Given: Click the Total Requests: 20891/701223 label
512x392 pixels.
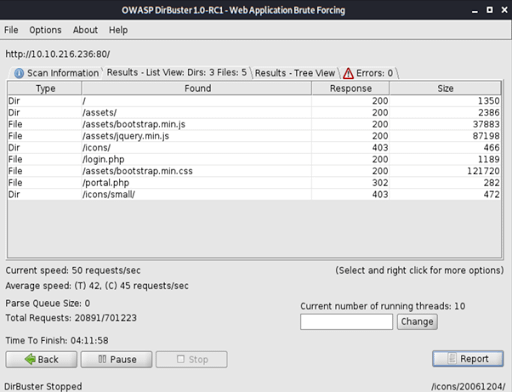Looking at the screenshot, I should [71, 318].
